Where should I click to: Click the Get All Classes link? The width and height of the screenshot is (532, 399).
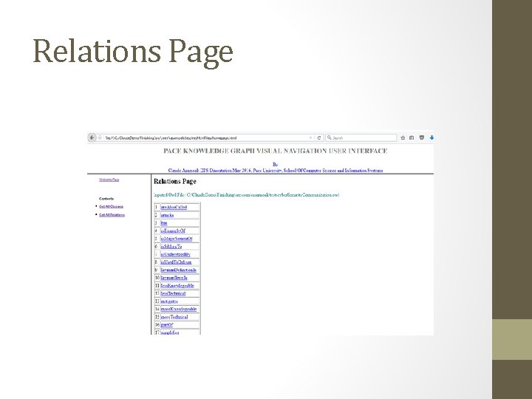(x=112, y=206)
